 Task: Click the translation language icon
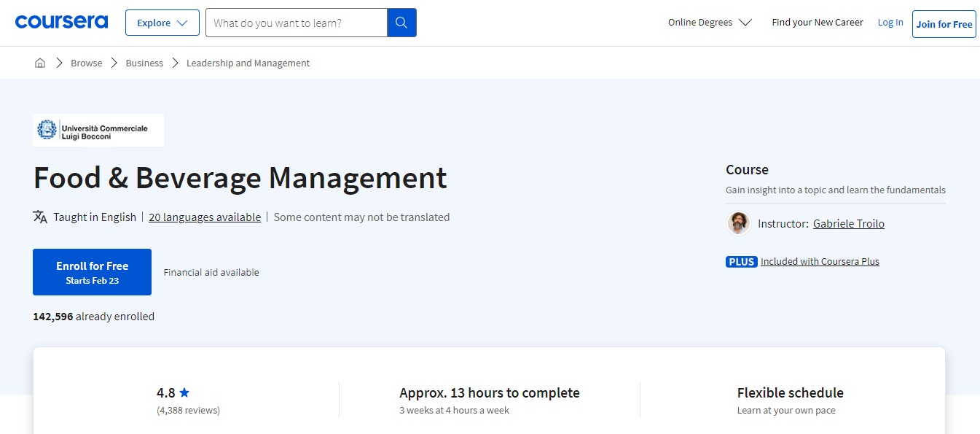pos(40,217)
